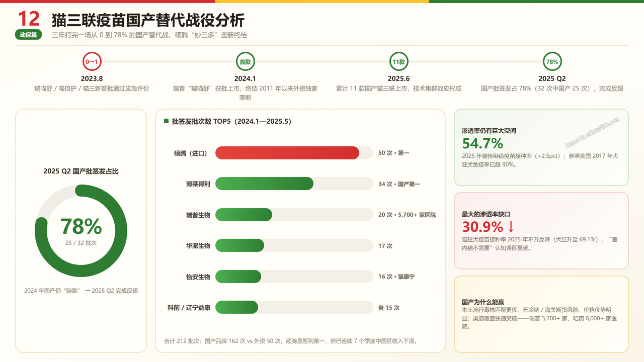The width and height of the screenshot is (644, 362).
Task: Click the date label 2025.6
Action: pyautogui.click(x=398, y=78)
